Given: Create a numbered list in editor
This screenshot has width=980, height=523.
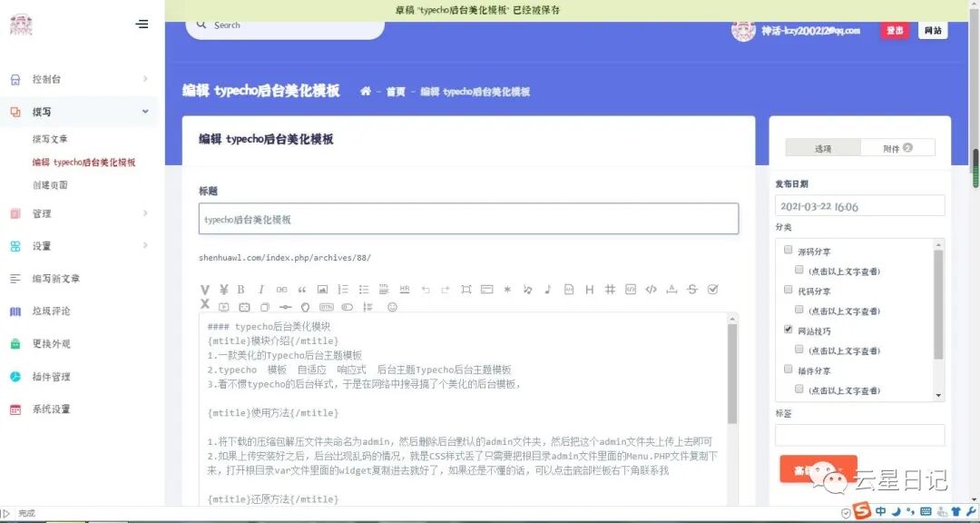Looking at the screenshot, I should [343, 290].
